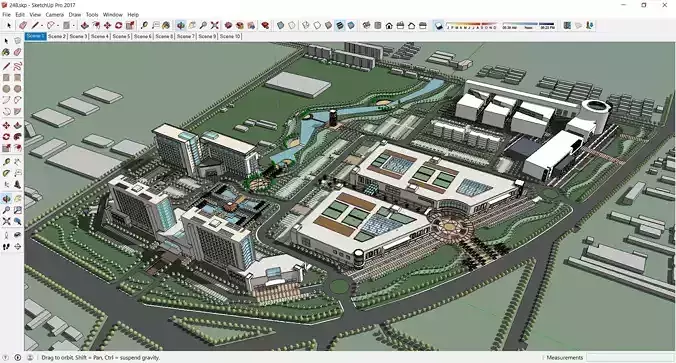Select the Follow Me tool in left toolbar
Screen dimensions: 676x363
[x=17, y=137]
